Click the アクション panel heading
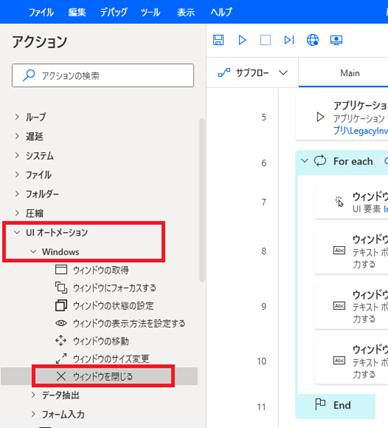 point(40,42)
